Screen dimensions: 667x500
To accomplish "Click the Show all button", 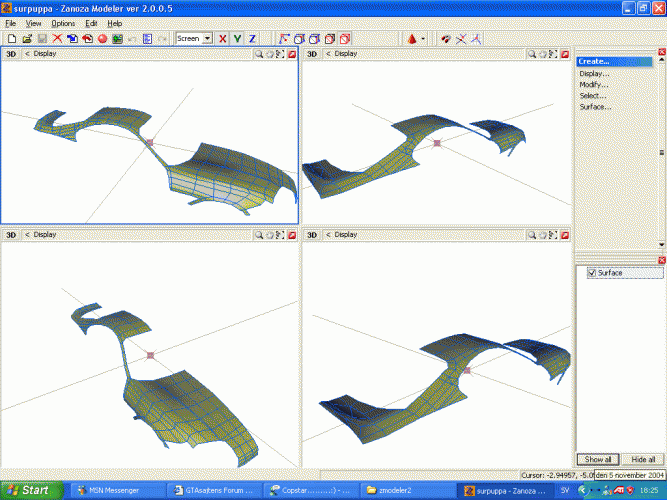I will point(598,459).
